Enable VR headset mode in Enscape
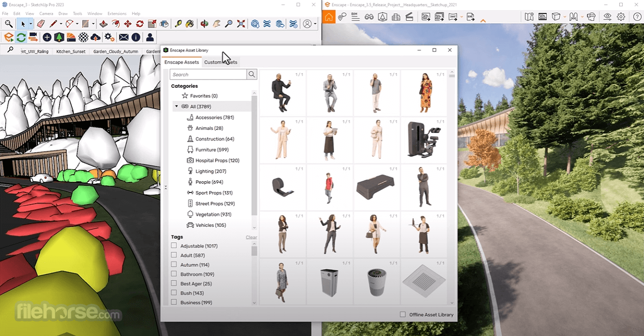Viewport: 644px width, 336px height. [x=591, y=17]
